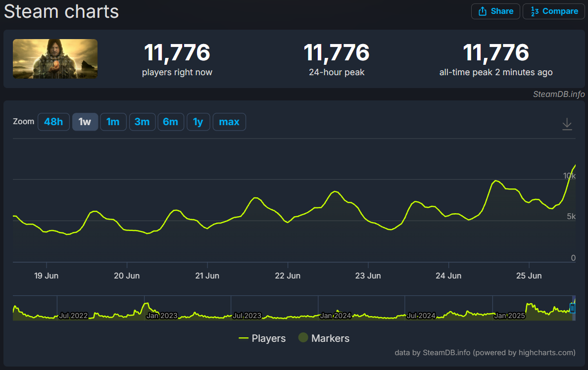Click the 11,776 players right now figure
This screenshot has width=588, height=370.
(177, 52)
